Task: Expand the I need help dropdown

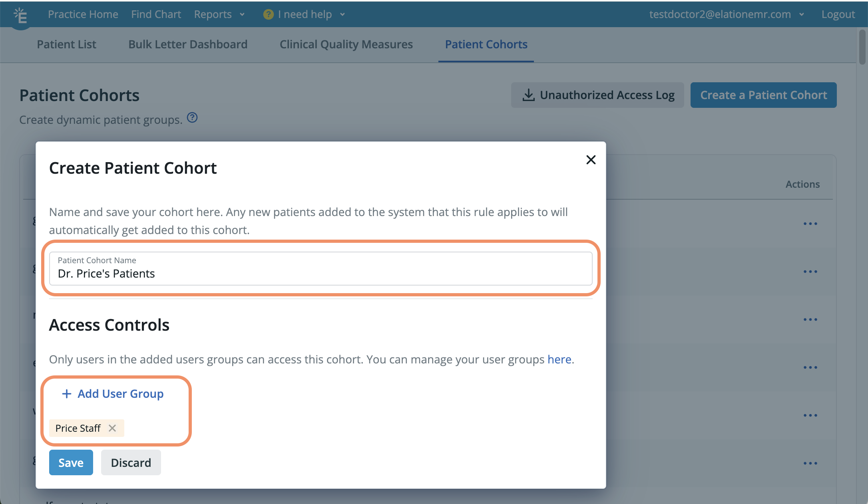Action: click(x=304, y=14)
